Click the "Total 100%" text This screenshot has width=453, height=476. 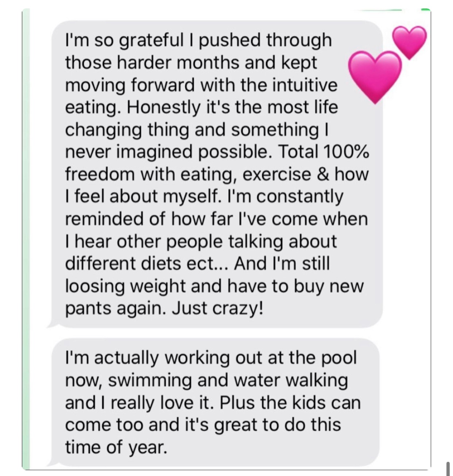(323, 152)
